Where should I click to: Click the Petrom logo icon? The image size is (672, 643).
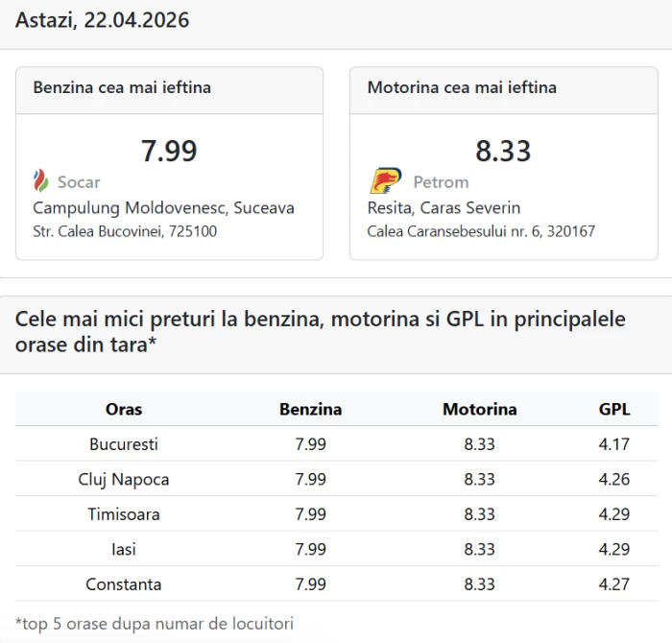[x=386, y=180]
